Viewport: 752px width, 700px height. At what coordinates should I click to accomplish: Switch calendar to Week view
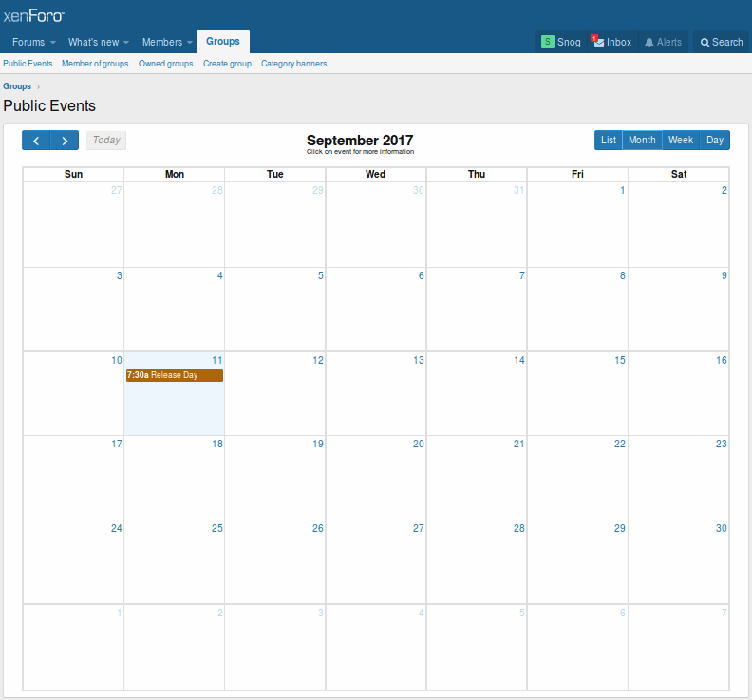pyautogui.click(x=681, y=141)
